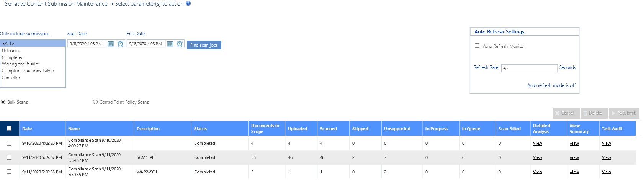Image resolution: width=644 pixels, height=180 pixels.
Task: Enable the Auto Refresh Monitor checkbox
Action: [x=477, y=46]
